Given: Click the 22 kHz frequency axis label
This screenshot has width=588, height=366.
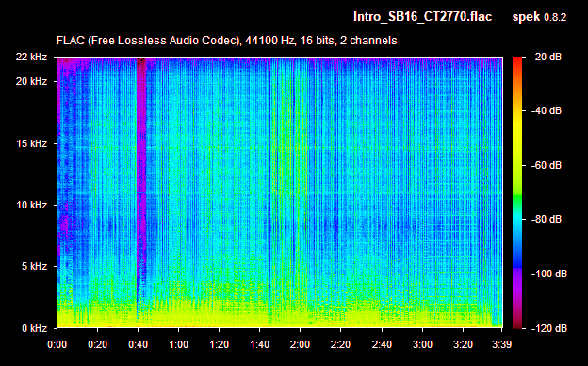Looking at the screenshot, I should point(31,57).
